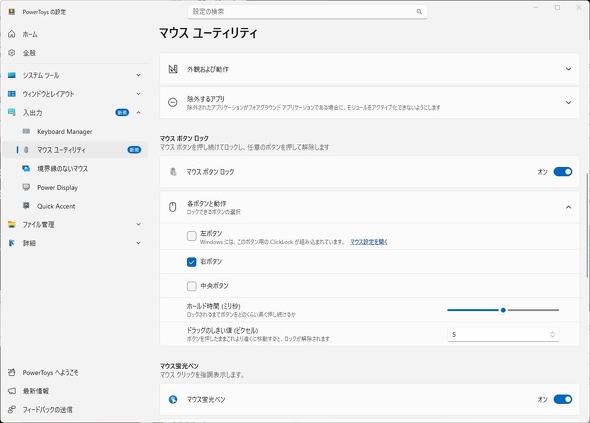Viewport: 590px width, 423px height.
Task: Expand the 外観および動作 section chevron
Action: (x=568, y=69)
